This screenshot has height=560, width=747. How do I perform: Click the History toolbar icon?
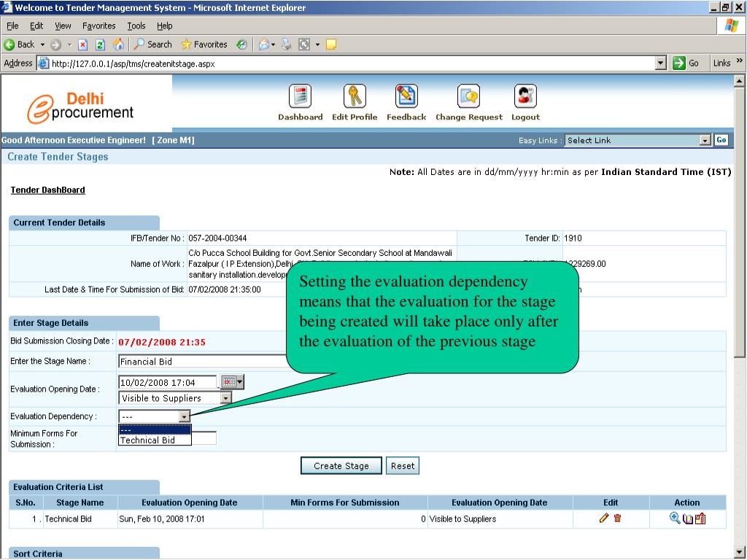pyautogui.click(x=241, y=44)
